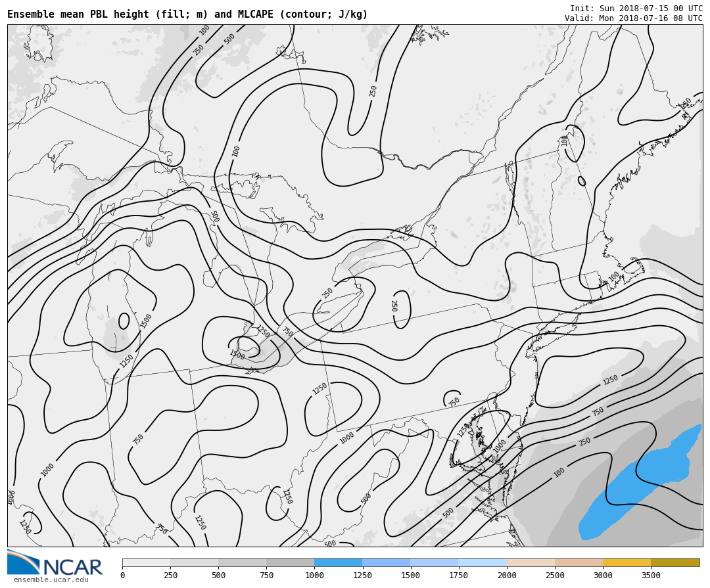Viewport: 710px width, 588px height.
Task: Click the colorbar tick label 2000
Action: click(x=507, y=576)
